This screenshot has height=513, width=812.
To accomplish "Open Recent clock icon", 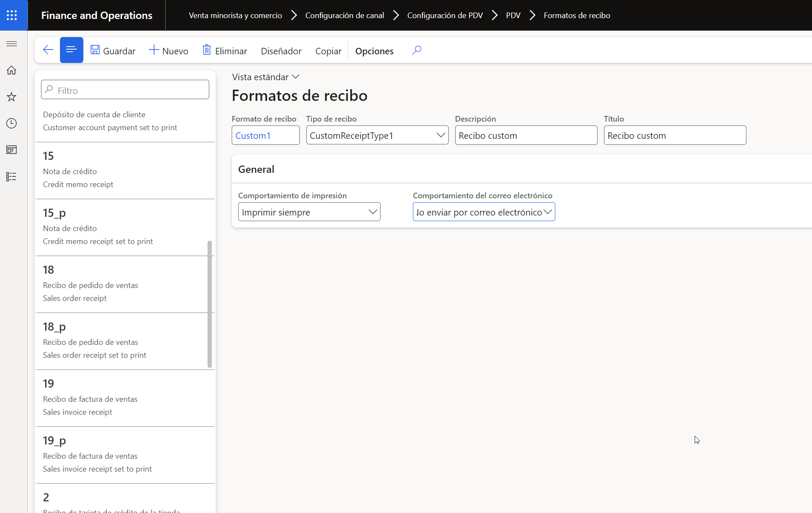I will click(x=12, y=123).
